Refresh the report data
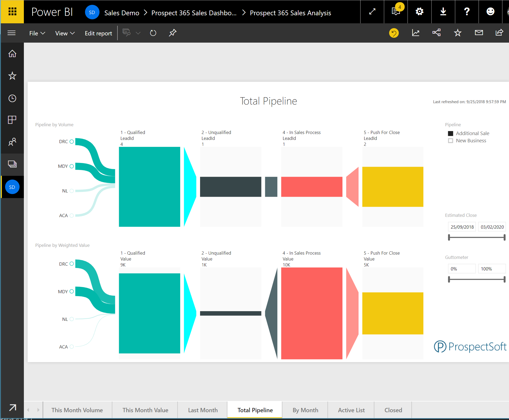The width and height of the screenshot is (509, 420). click(153, 33)
